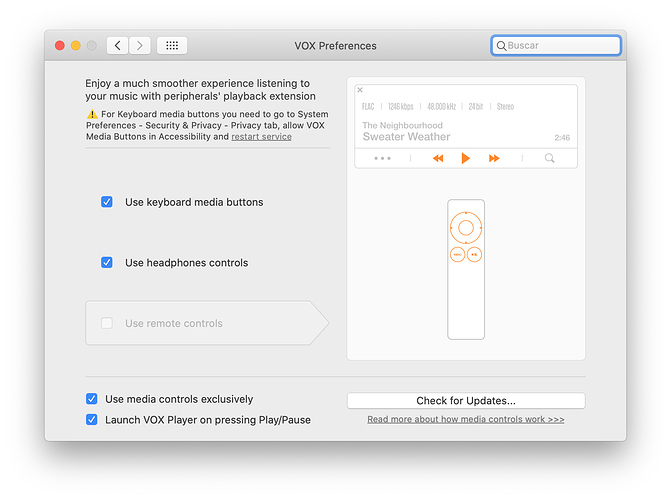Viewport: 671px width, 500px height.
Task: Click the remote's circular directional pad
Action: (x=466, y=228)
